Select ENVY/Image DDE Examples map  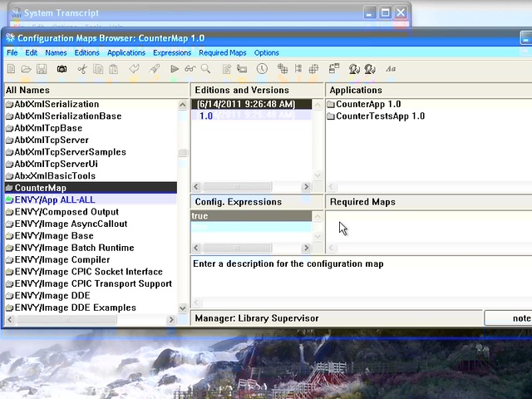[x=91, y=308]
